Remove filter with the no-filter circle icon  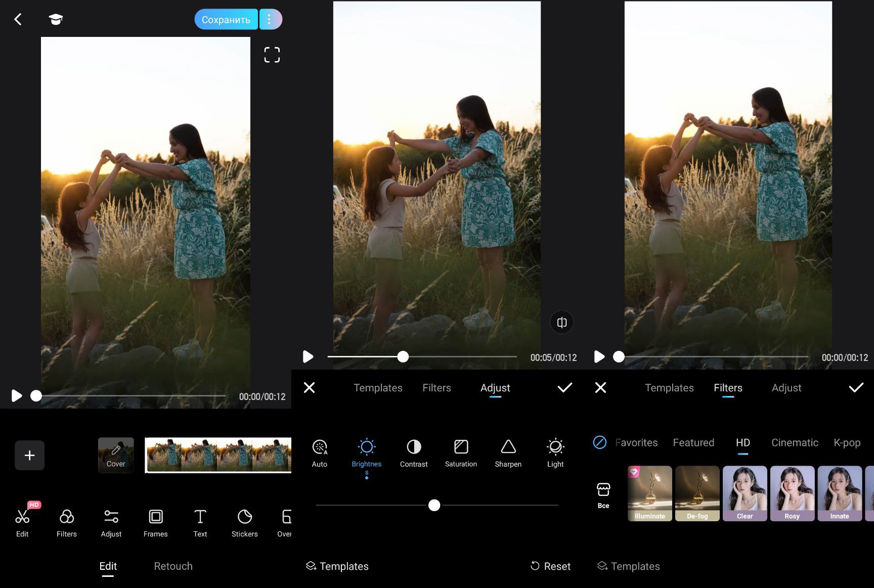[600, 442]
